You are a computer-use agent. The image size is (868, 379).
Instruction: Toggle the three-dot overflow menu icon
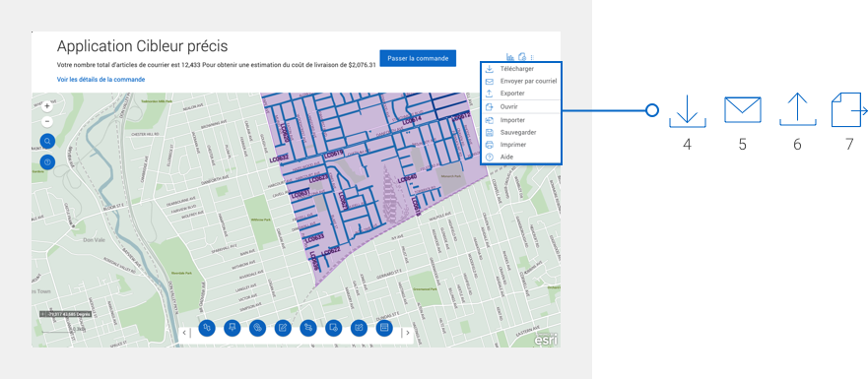(x=532, y=57)
